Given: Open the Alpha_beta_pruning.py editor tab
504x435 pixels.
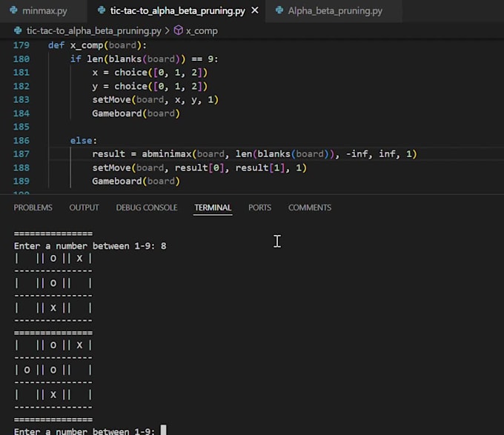Looking at the screenshot, I should tap(335, 10).
